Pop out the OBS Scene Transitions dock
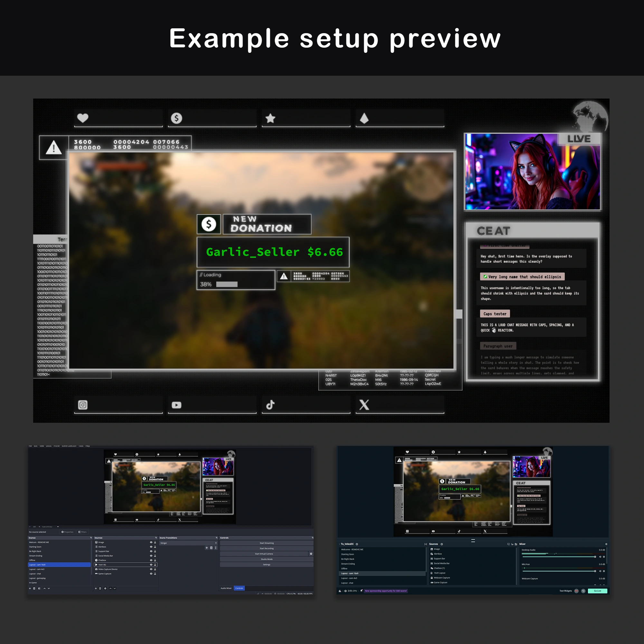Viewport: 644px width, 644px height. click(x=216, y=538)
